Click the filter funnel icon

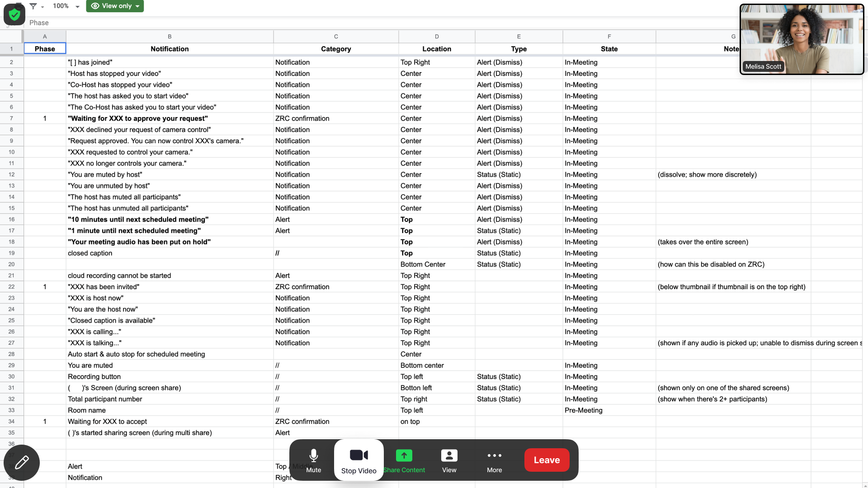point(33,6)
